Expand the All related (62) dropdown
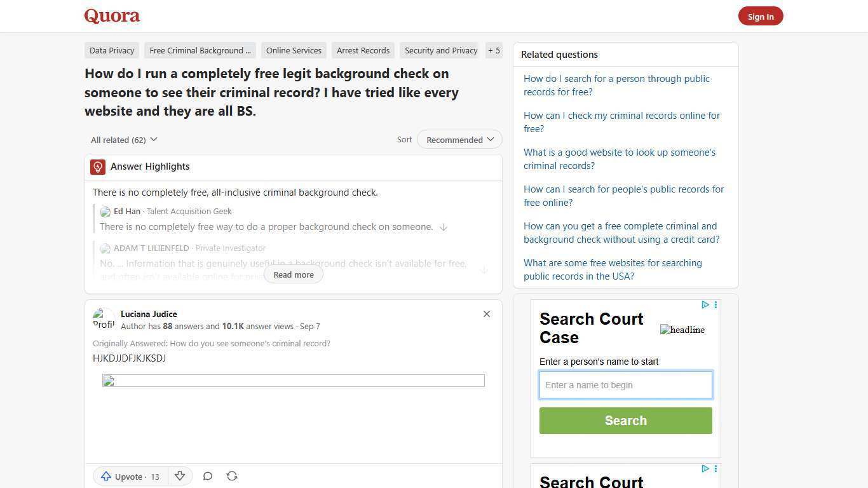This screenshot has width=868, height=488. click(x=124, y=139)
